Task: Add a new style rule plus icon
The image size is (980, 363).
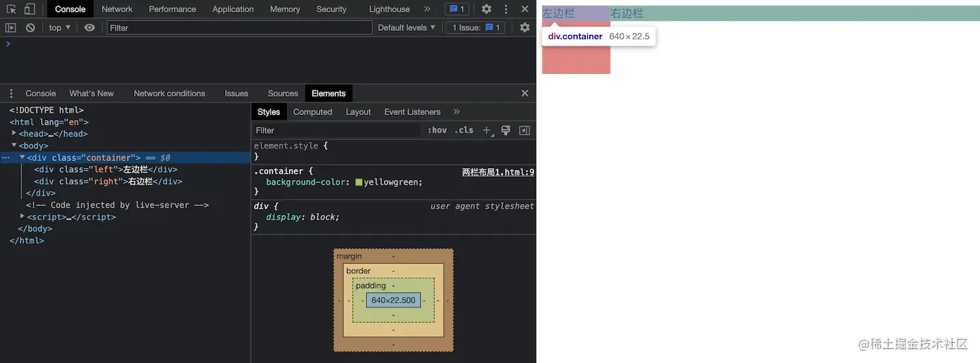Action: click(x=487, y=130)
